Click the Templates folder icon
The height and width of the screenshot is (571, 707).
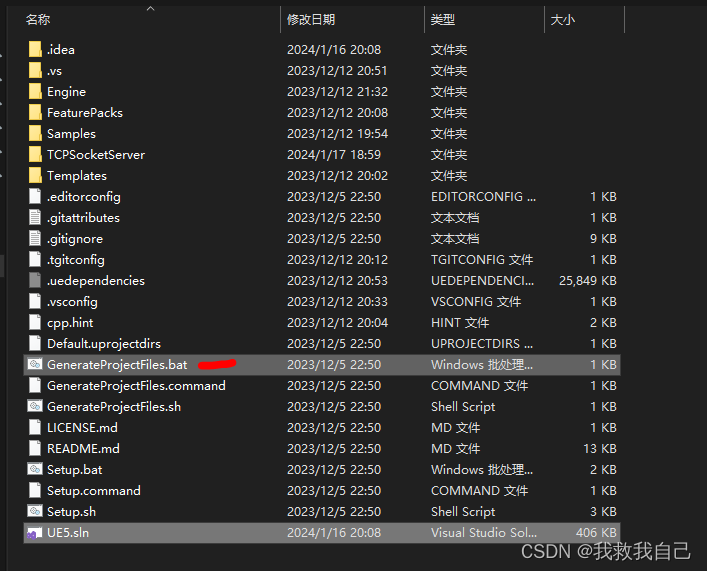[x=35, y=175]
